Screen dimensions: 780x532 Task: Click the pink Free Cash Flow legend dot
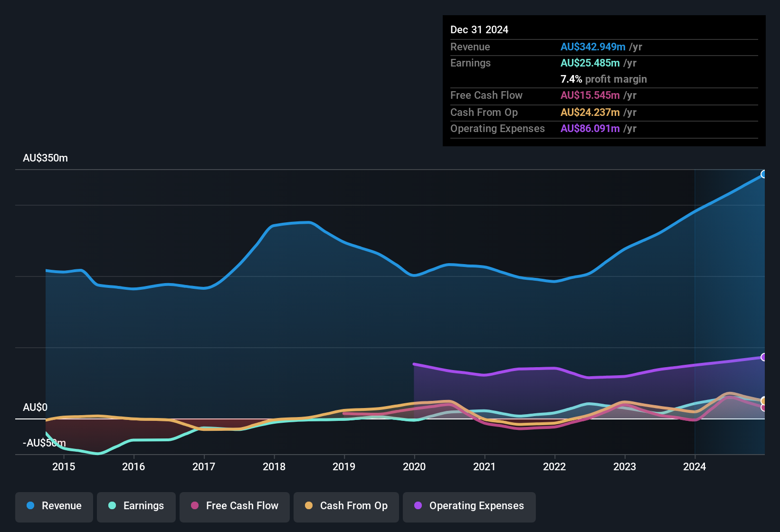coord(195,506)
